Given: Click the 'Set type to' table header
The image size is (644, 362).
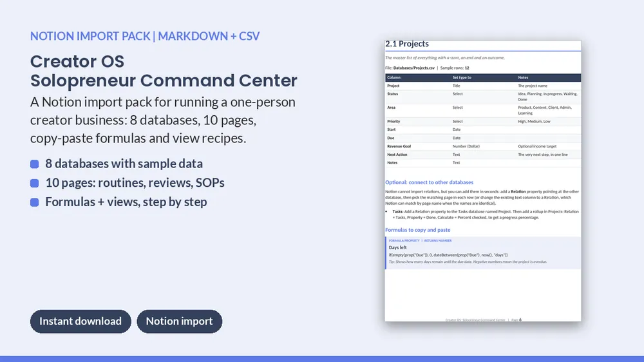Looking at the screenshot, I should point(462,77).
